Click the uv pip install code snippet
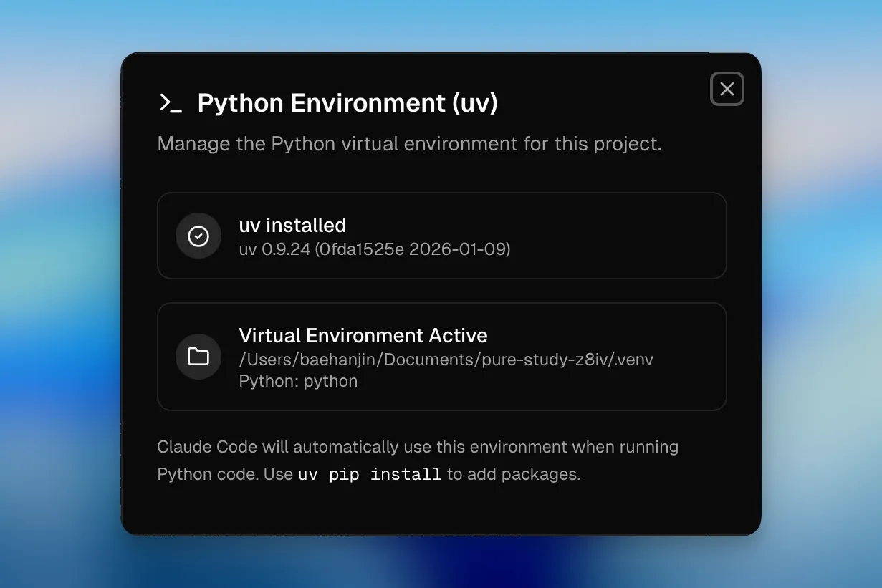Viewport: 882px width, 588px height. tap(370, 474)
